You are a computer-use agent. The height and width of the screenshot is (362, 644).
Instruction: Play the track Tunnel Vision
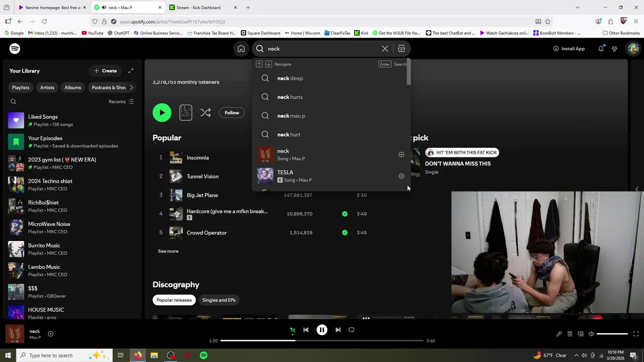(x=202, y=176)
